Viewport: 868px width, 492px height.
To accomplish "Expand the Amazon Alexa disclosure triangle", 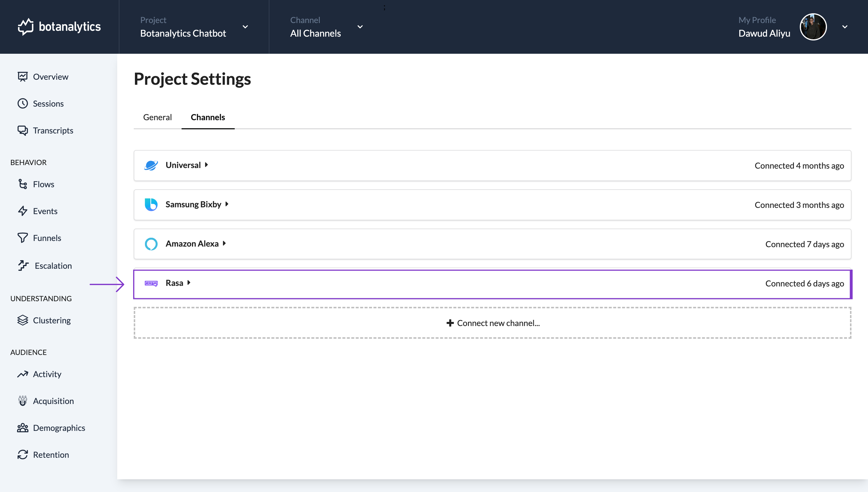I will 224,243.
